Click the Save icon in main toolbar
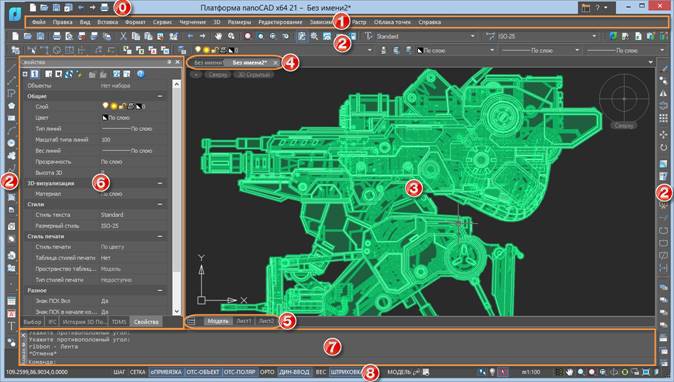 click(40, 37)
